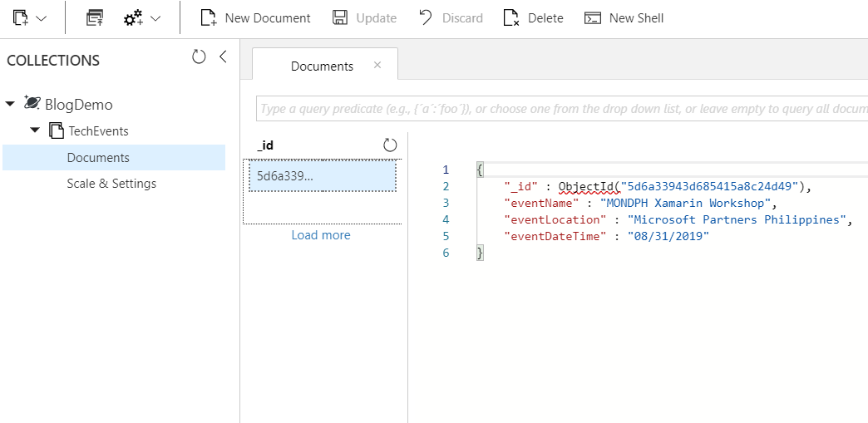
Task: Click the Load more link
Action: [321, 235]
